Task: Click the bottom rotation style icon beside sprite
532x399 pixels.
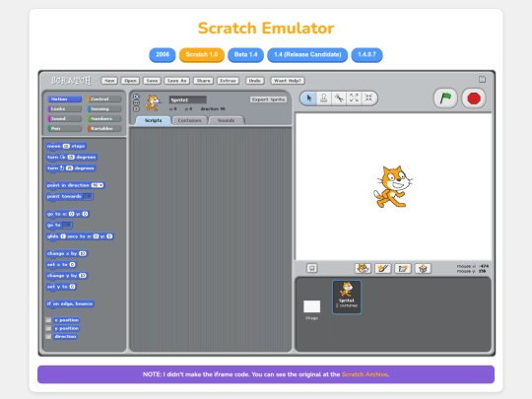Action: pos(136,108)
